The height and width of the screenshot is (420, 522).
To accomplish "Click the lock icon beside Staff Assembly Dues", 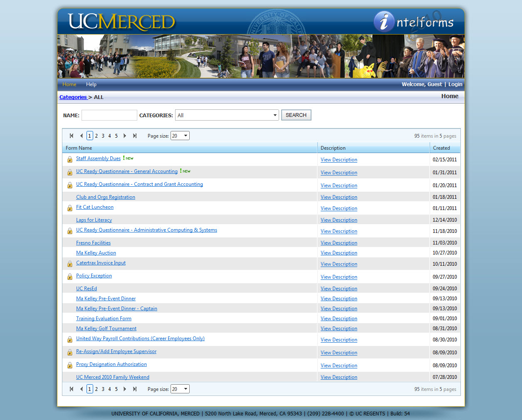I will click(x=70, y=159).
